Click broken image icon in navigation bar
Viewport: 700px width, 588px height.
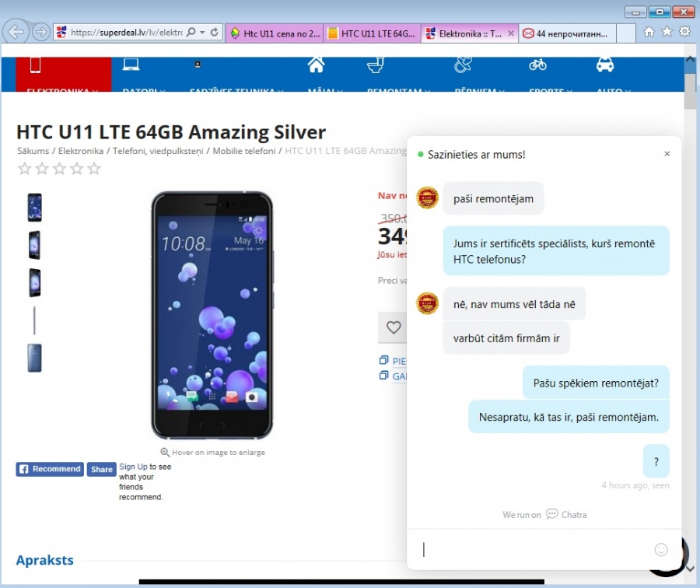[198, 65]
